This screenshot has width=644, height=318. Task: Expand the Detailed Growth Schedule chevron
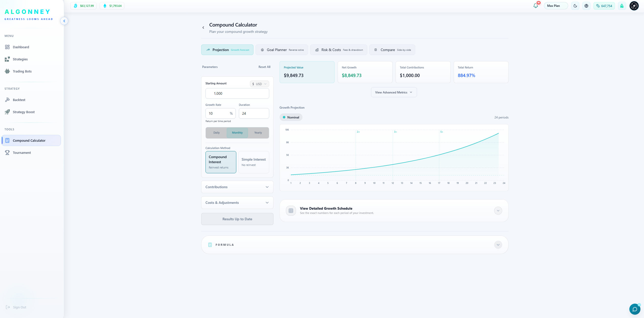(498, 211)
